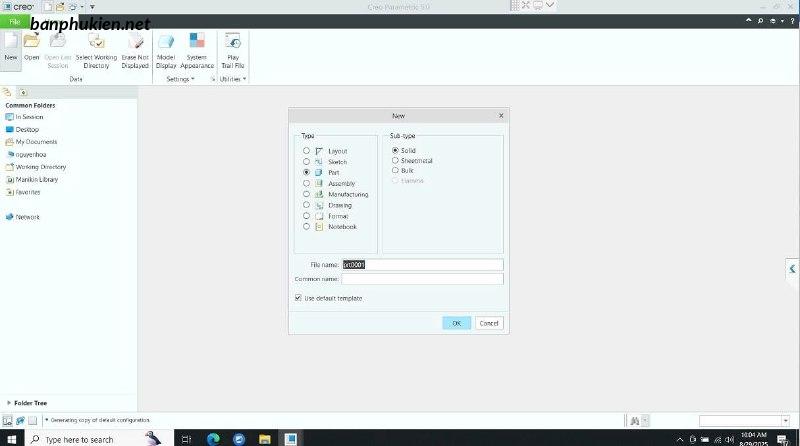Click the Open folder icon in ribbon
800x446 pixels.
32,42
